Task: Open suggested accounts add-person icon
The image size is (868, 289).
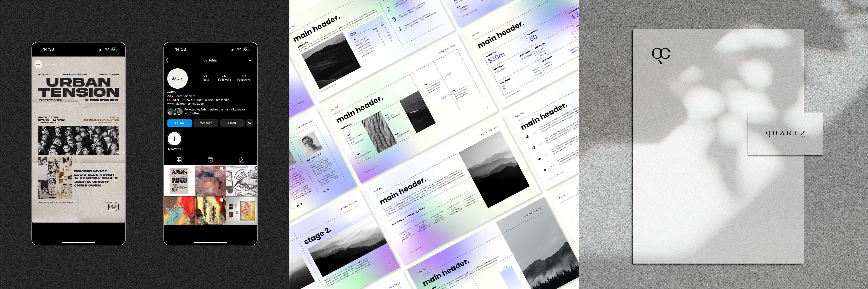Action: click(x=250, y=123)
